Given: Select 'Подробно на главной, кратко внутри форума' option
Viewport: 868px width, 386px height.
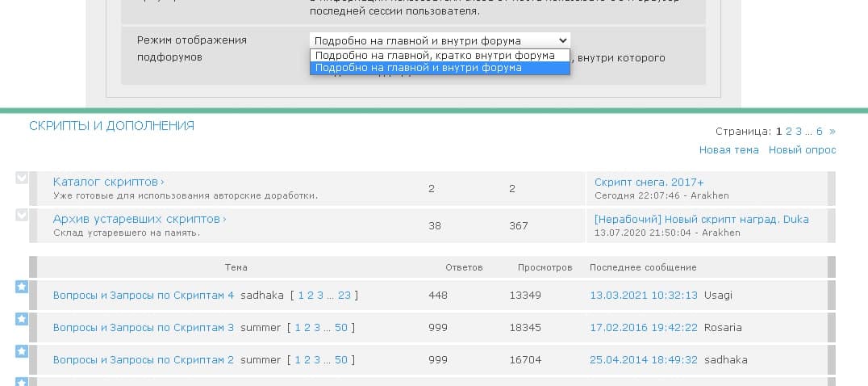Looking at the screenshot, I should [x=440, y=56].
